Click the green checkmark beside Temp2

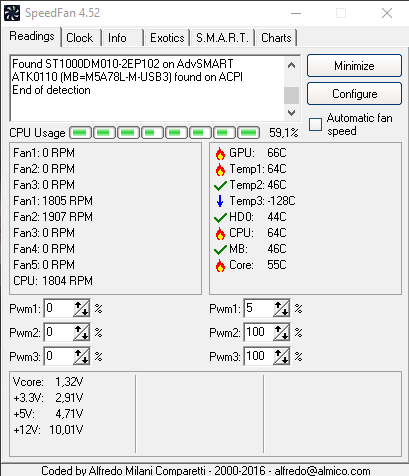tap(220, 185)
